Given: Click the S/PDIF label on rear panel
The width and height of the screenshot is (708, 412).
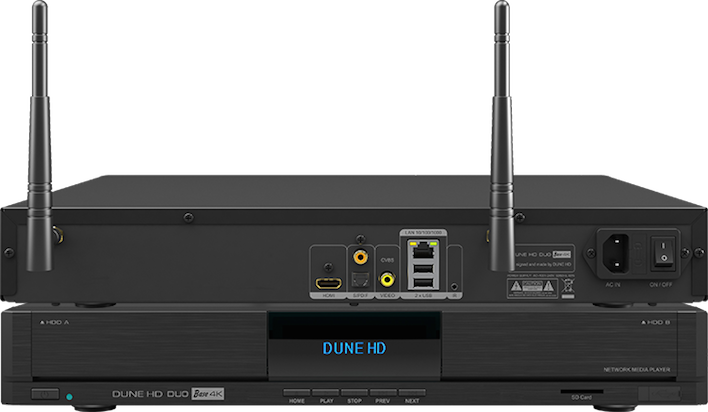Looking at the screenshot, I should pyautogui.click(x=360, y=295).
